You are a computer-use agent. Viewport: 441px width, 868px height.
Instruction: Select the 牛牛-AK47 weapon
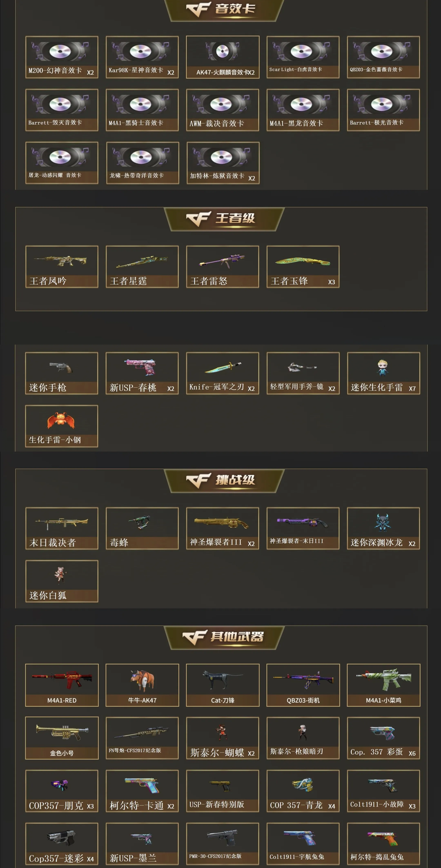pos(142,685)
